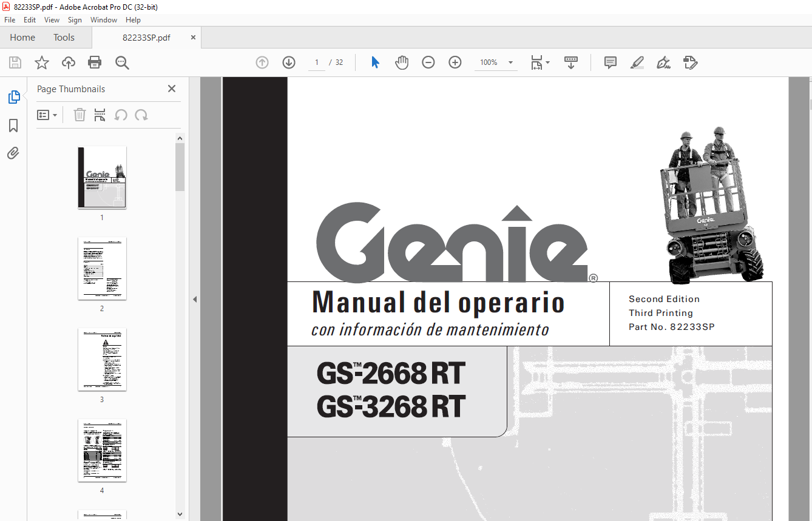Close the Page Thumbnails panel
812x521 pixels.
point(172,89)
